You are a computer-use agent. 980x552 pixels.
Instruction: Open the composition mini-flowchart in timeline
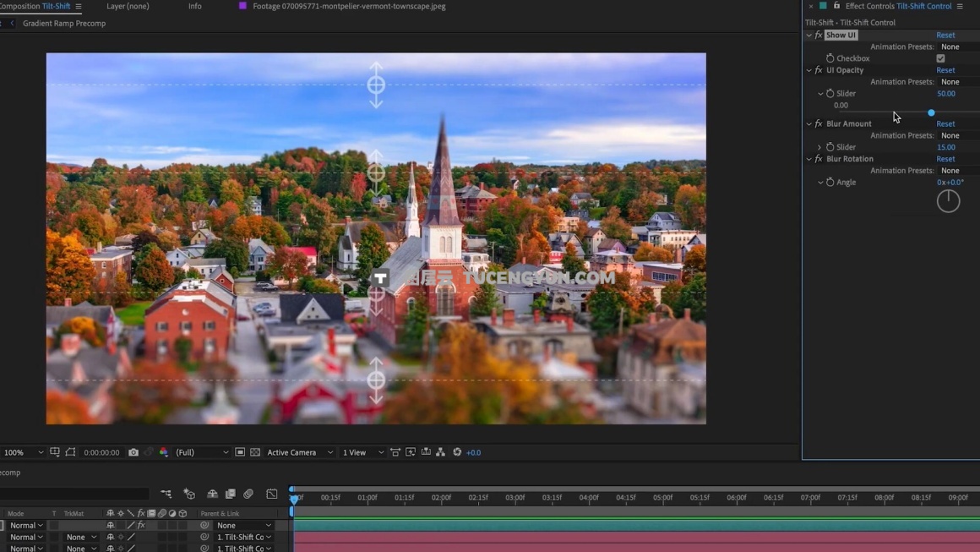coord(166,494)
